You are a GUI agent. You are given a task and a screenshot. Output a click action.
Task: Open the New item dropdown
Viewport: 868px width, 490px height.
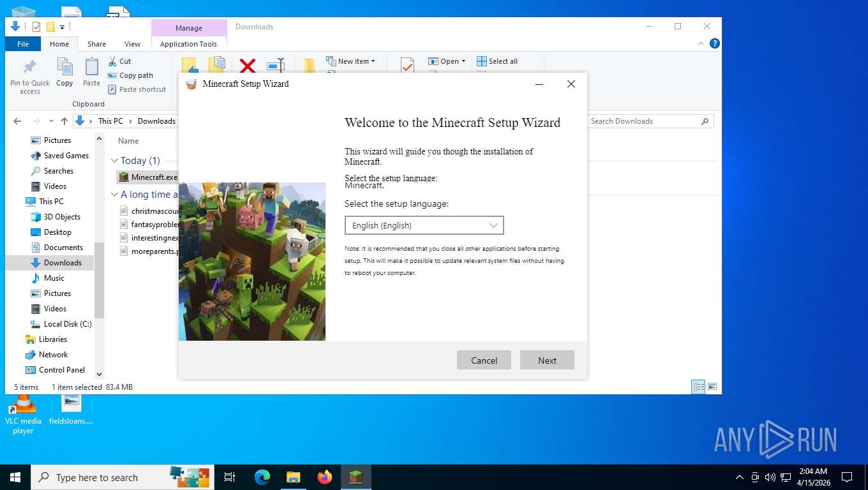click(350, 61)
